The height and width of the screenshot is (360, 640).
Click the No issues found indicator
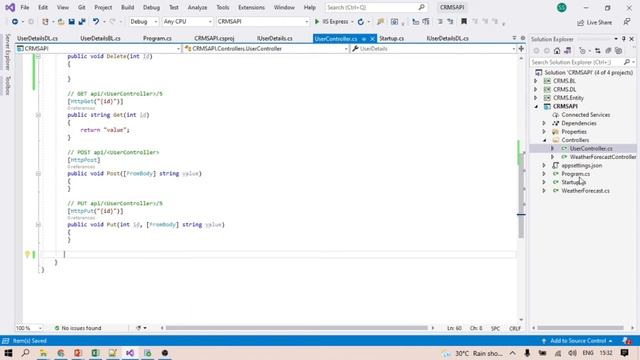click(78, 328)
